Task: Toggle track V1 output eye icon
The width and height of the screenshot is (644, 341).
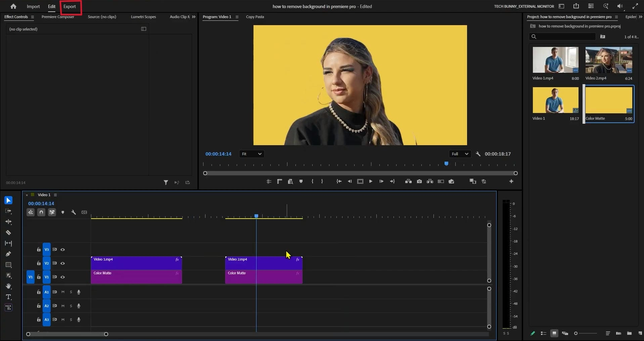Action: [62, 277]
